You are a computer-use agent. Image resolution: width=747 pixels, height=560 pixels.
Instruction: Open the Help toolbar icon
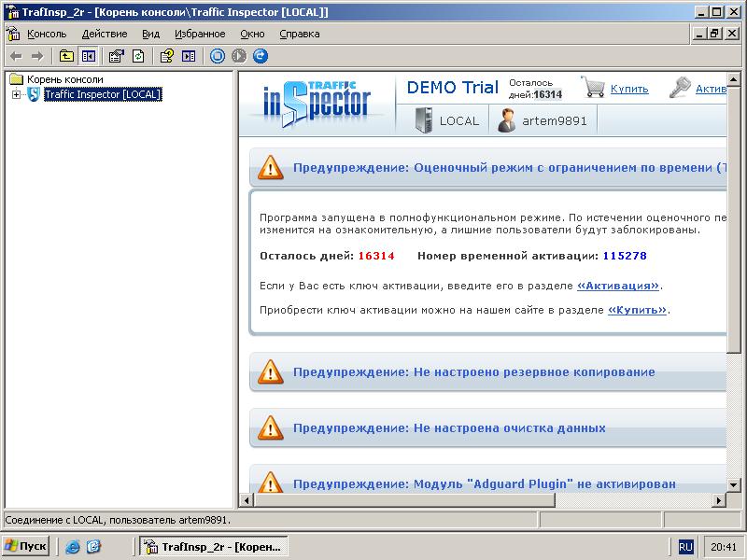[167, 56]
